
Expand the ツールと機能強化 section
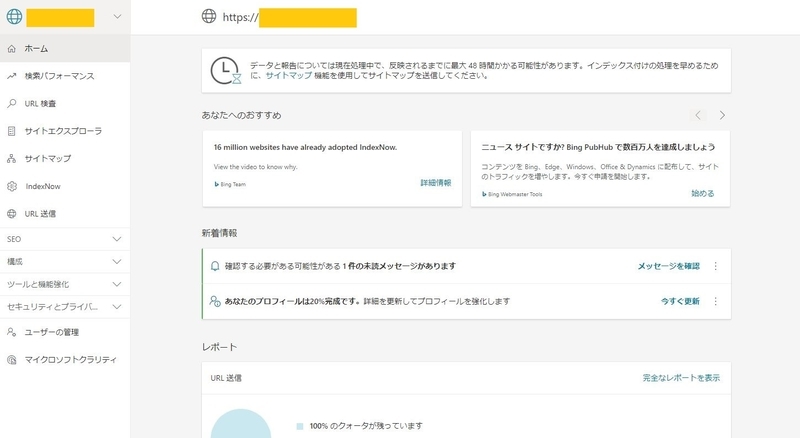click(x=65, y=284)
